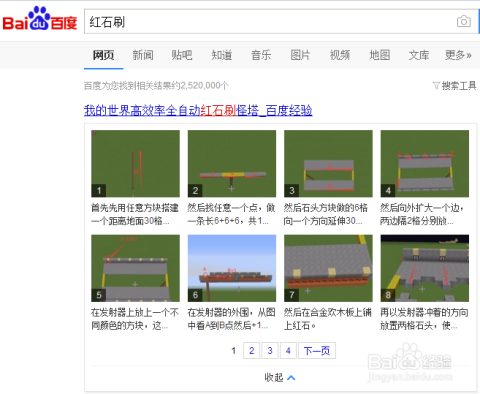Click caption text 再以发射器冲着的方向
This screenshot has height=394, width=480.
pyautogui.click(x=424, y=313)
